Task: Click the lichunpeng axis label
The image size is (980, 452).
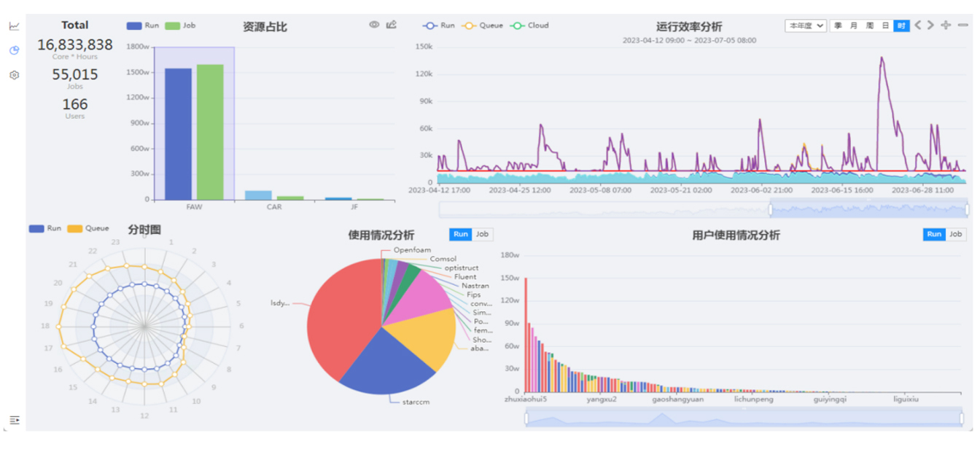Action: (x=754, y=400)
